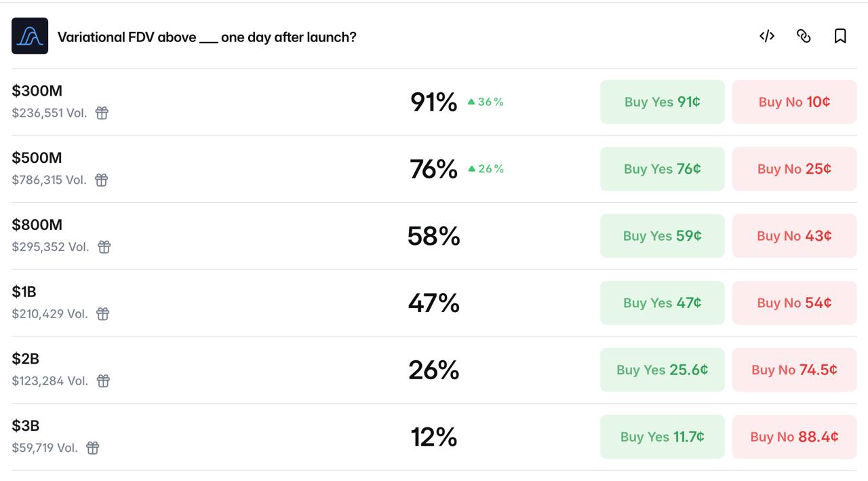Click the gift rewards icon for $500M
Screen dimensions: 868x481
click(x=101, y=180)
